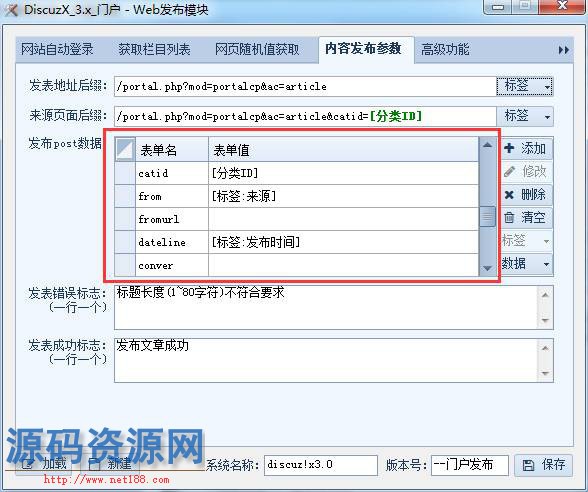
Task: Click the [标签:来源] value cell
Action: pyautogui.click(x=344, y=196)
